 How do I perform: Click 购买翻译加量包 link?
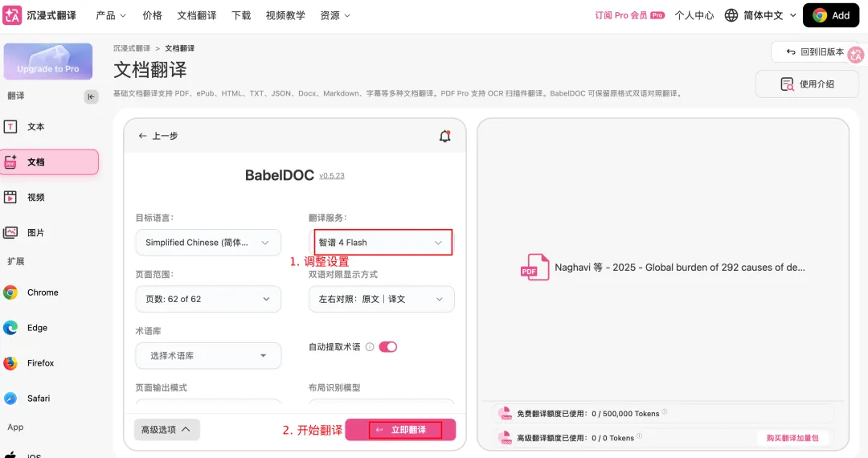pyautogui.click(x=792, y=438)
